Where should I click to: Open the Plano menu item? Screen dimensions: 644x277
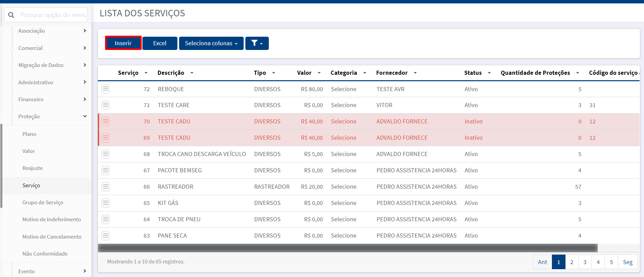[29, 134]
